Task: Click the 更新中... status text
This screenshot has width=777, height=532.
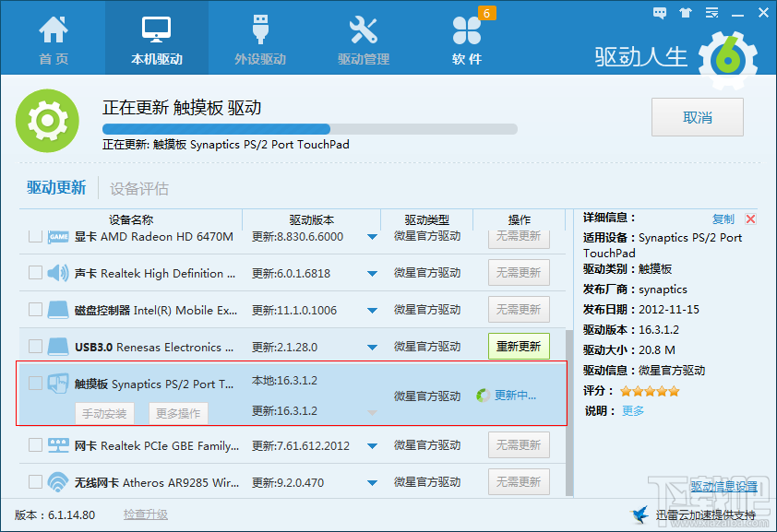Action: tap(515, 396)
